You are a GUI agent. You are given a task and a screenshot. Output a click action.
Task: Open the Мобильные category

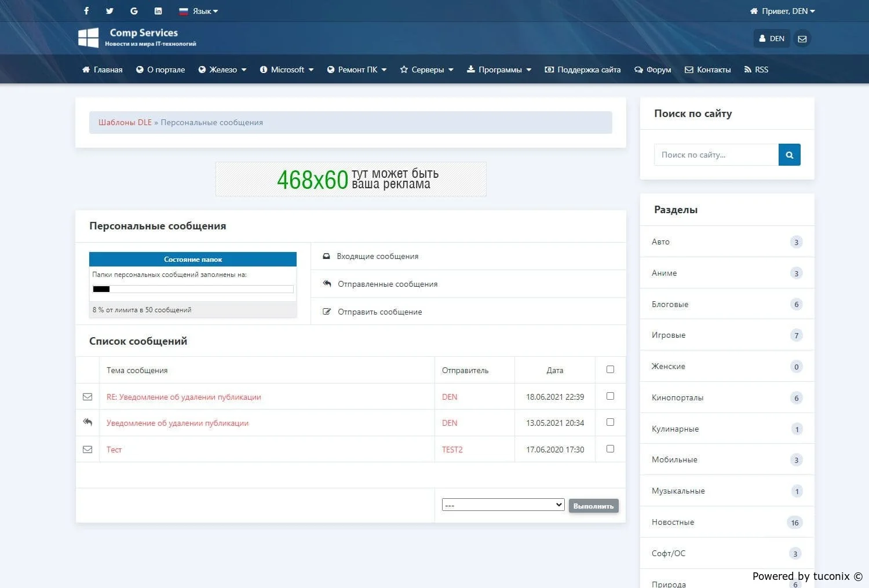pos(727,459)
